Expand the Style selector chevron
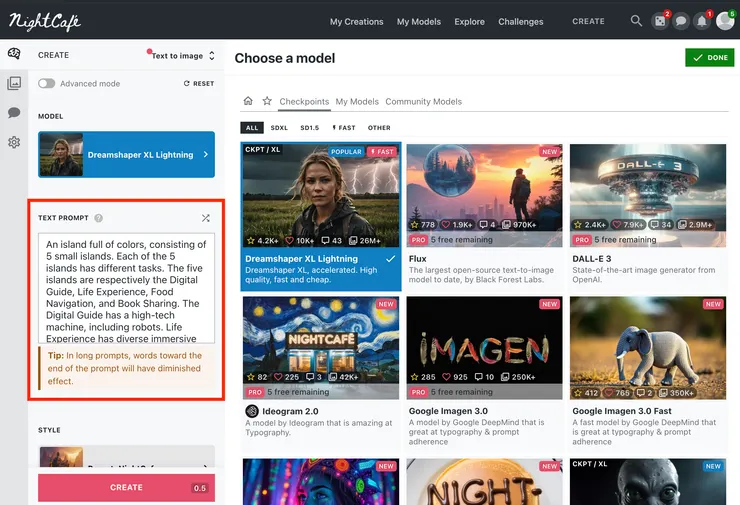 [x=205, y=465]
